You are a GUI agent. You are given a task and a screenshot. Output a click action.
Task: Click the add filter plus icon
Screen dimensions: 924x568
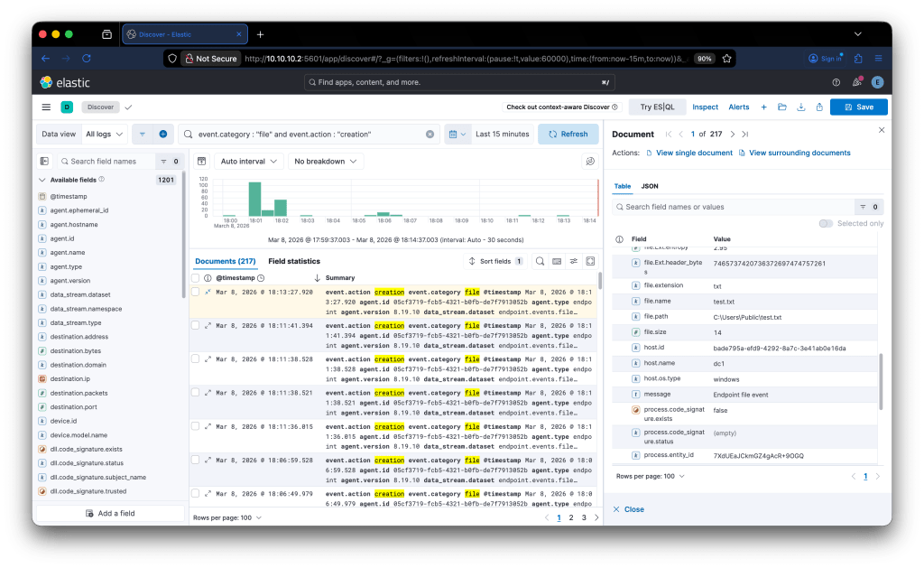[163, 134]
